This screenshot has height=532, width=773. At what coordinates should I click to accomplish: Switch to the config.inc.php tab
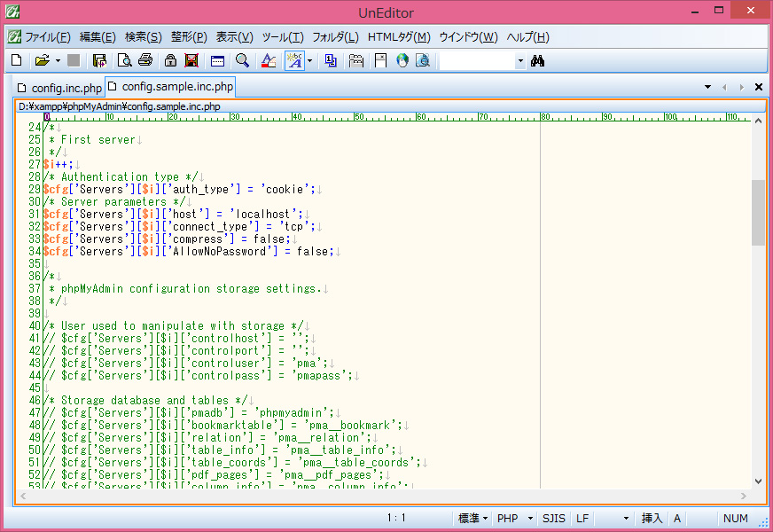click(59, 88)
